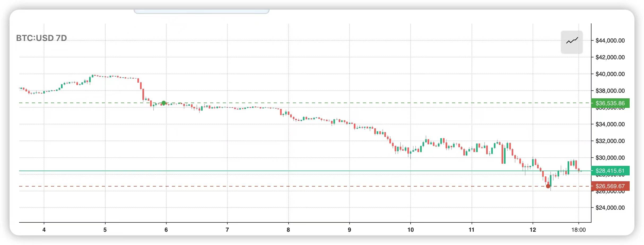Click date label 7 on time axis
This screenshot has height=245, width=644.
click(227, 230)
